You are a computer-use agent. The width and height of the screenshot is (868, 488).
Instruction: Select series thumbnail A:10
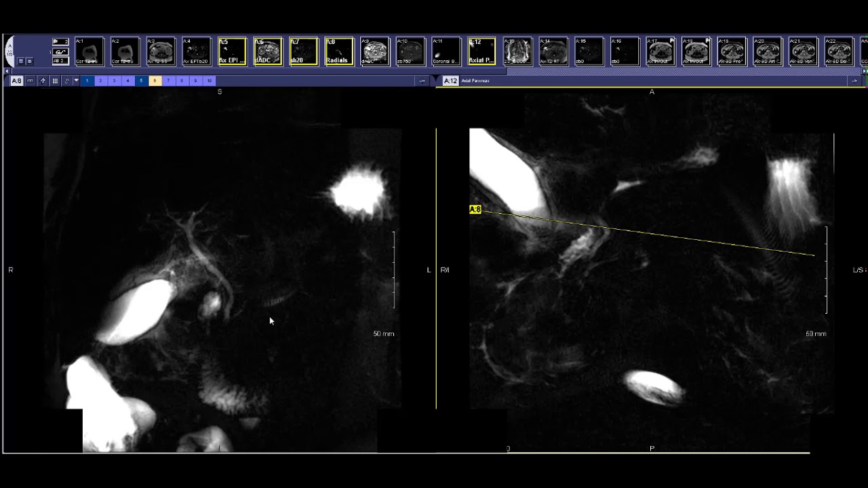411,52
